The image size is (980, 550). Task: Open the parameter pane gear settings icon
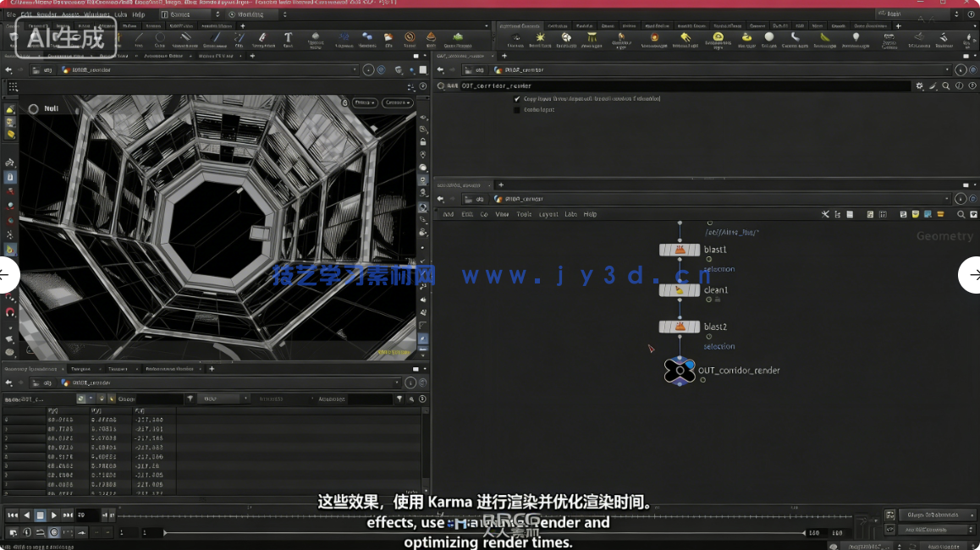919,86
